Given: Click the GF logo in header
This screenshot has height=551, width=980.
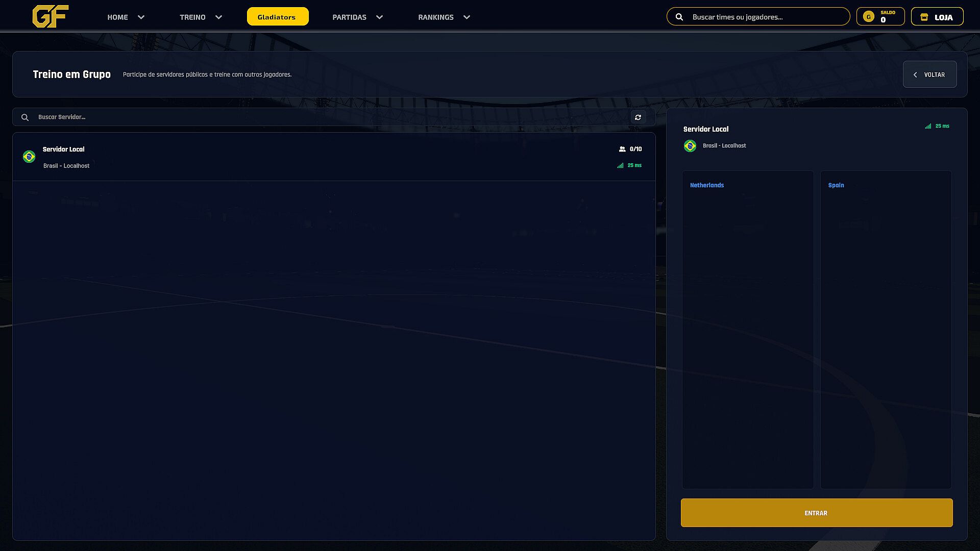Looking at the screenshot, I should 50,16.
